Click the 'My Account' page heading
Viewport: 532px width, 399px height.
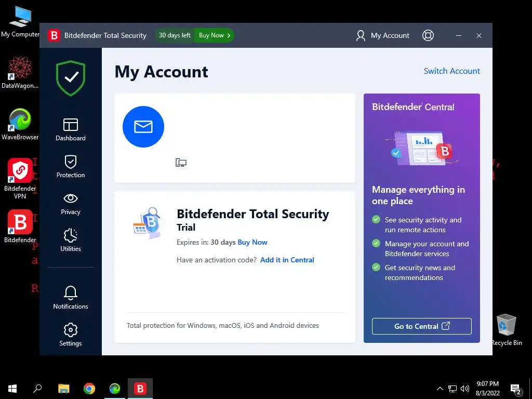click(x=161, y=72)
